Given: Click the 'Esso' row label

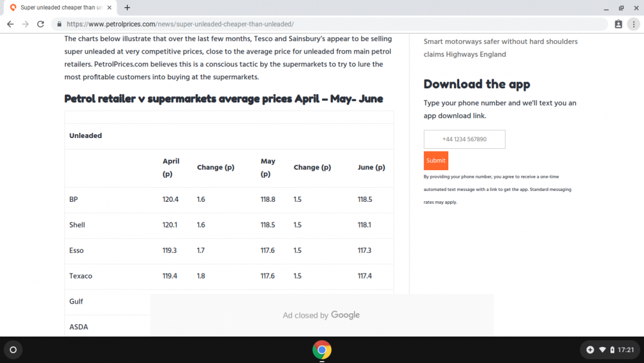Looking at the screenshot, I should tap(77, 250).
